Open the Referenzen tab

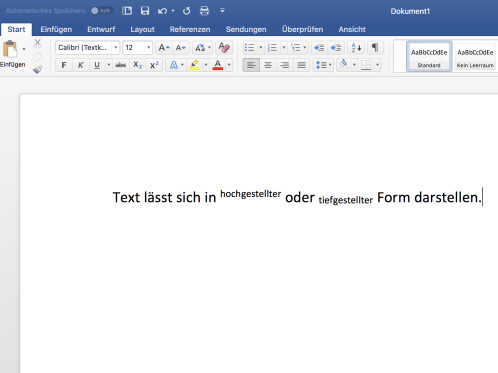pyautogui.click(x=190, y=29)
